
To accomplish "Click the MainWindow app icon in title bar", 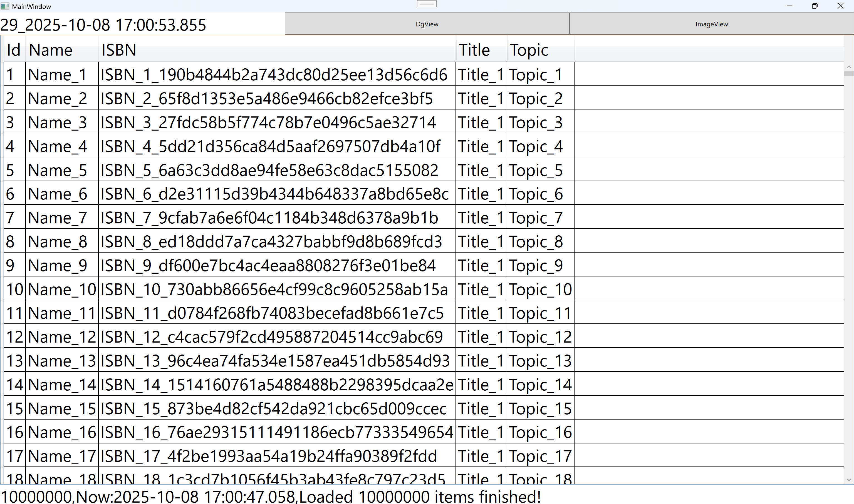I will click(x=5, y=6).
